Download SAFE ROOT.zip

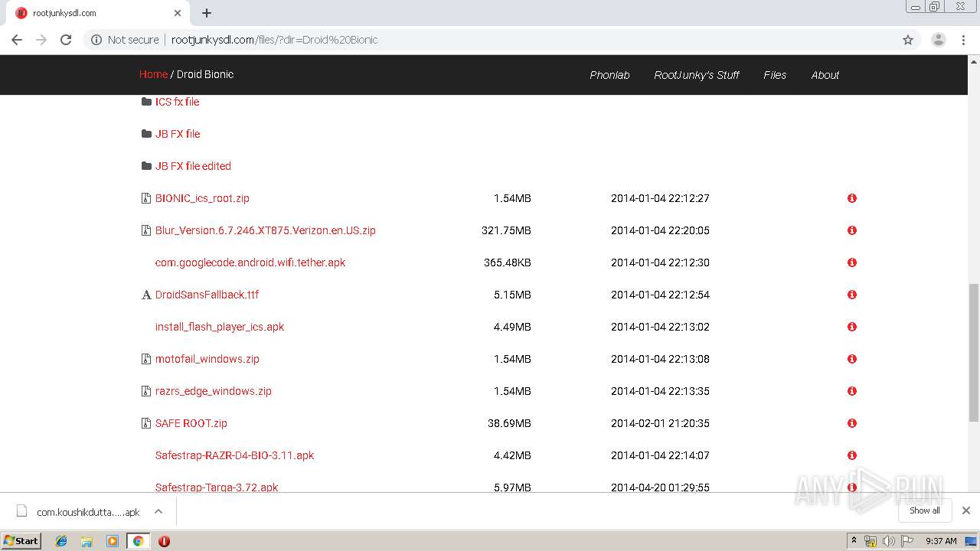click(191, 423)
